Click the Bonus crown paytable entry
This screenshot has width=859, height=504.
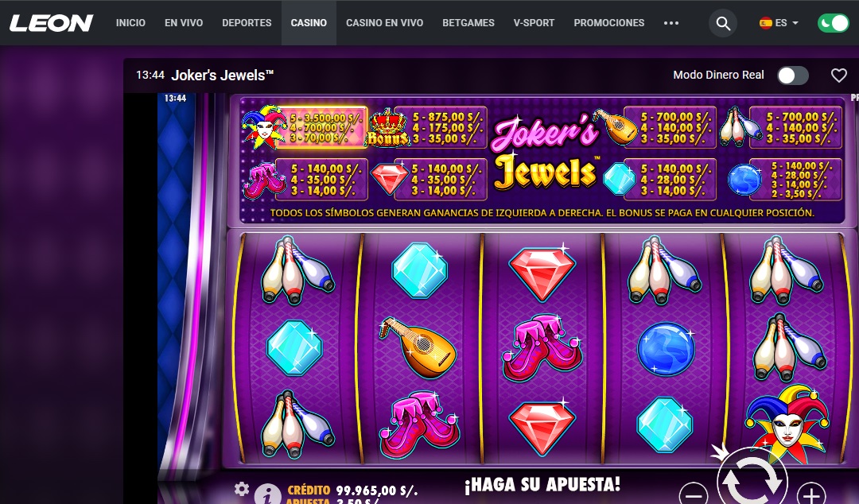(x=427, y=127)
